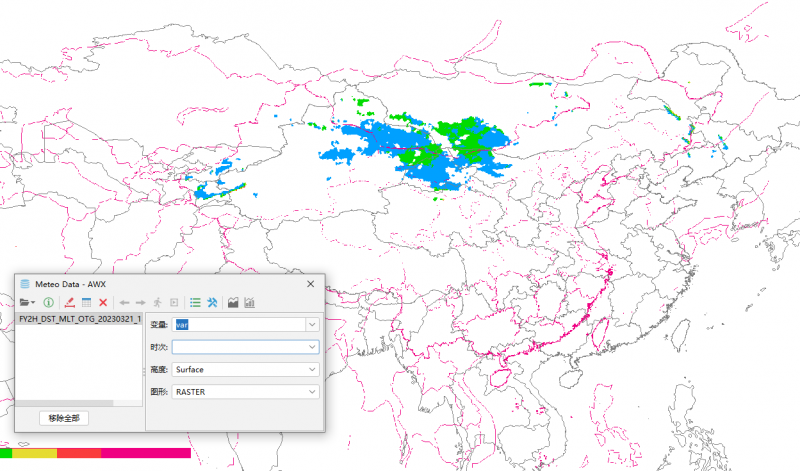This screenshot has height=471, width=800.
Task: Click the red X remove data icon
Action: (x=103, y=302)
